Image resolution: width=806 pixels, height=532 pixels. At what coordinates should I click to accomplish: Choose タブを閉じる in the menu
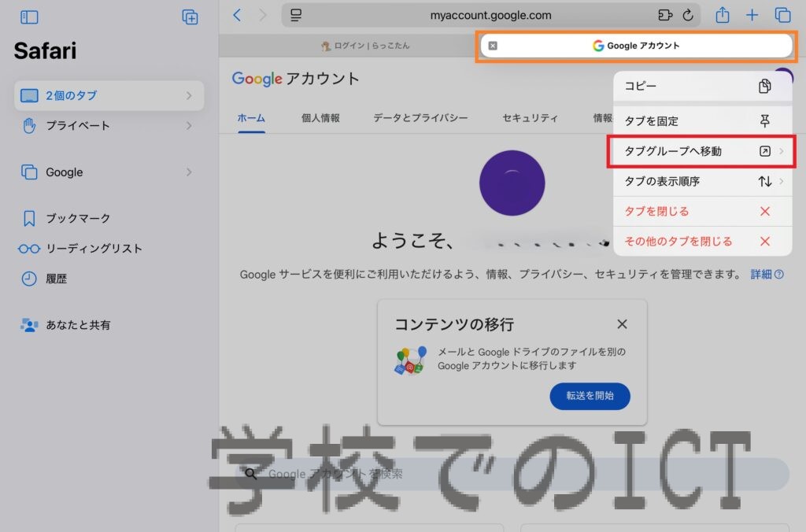pos(703,211)
